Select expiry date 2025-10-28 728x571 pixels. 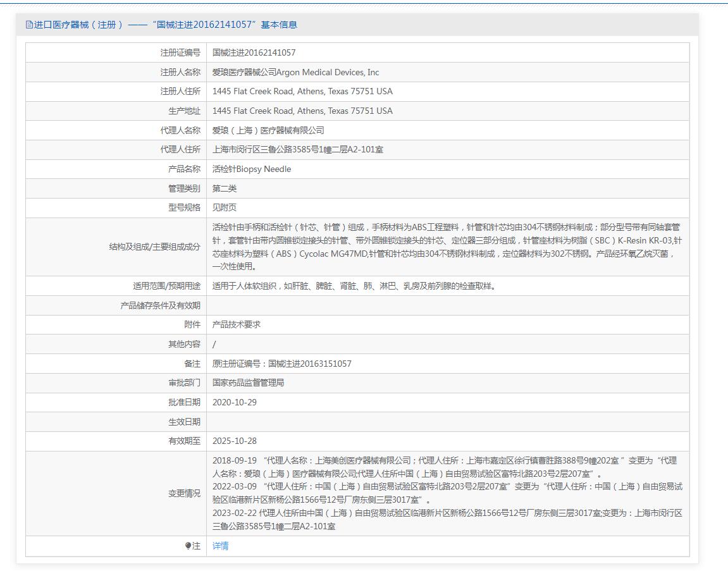tap(235, 441)
